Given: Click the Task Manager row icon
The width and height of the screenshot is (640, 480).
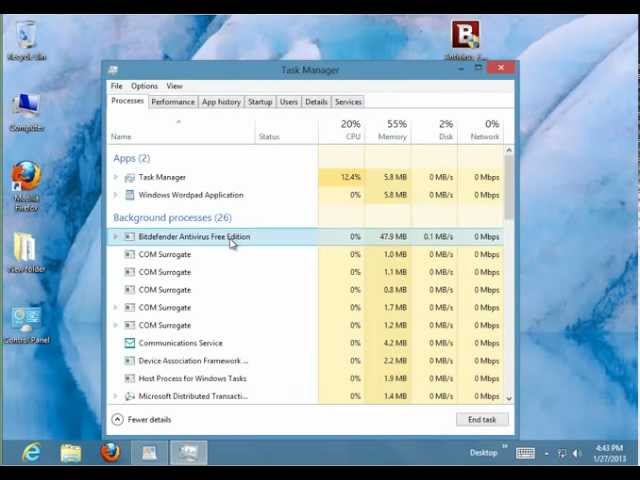Looking at the screenshot, I should 129,178.
